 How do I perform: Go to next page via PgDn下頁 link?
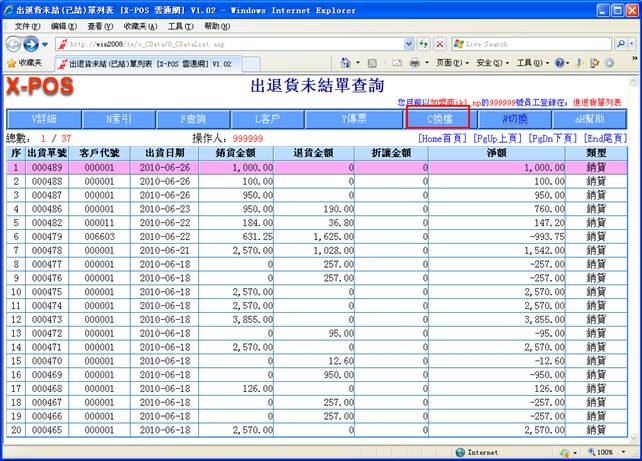[x=555, y=137]
